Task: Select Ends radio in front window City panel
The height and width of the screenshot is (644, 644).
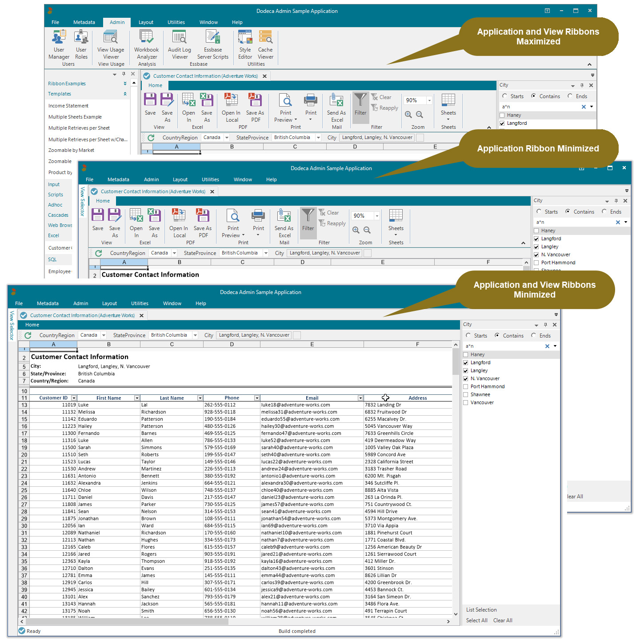Action: (533, 335)
